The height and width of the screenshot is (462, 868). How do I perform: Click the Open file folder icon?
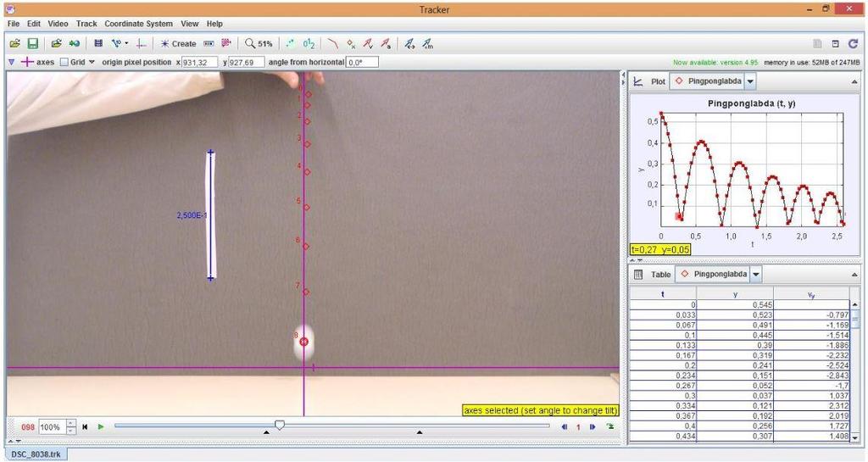[15, 43]
